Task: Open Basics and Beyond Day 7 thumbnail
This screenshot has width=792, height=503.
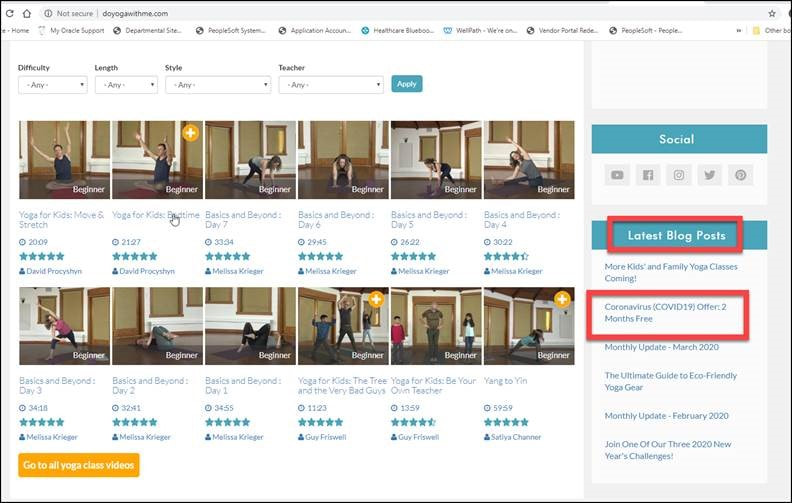Action: point(250,160)
